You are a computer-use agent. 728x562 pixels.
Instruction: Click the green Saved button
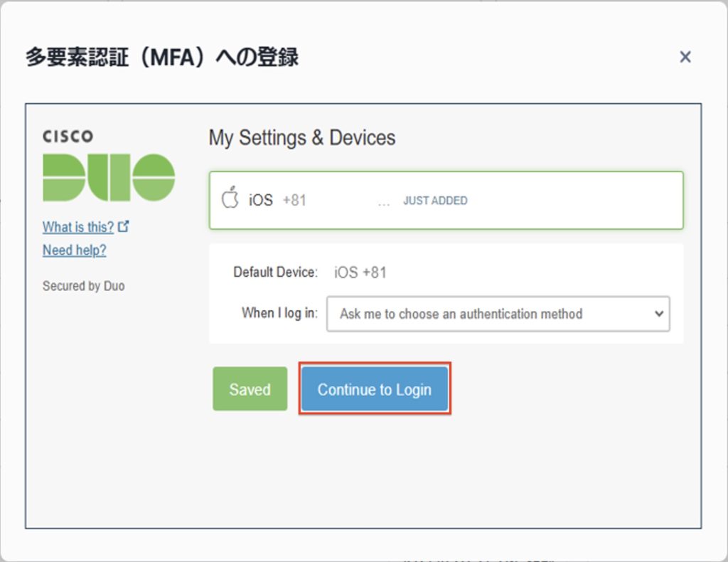[250, 389]
